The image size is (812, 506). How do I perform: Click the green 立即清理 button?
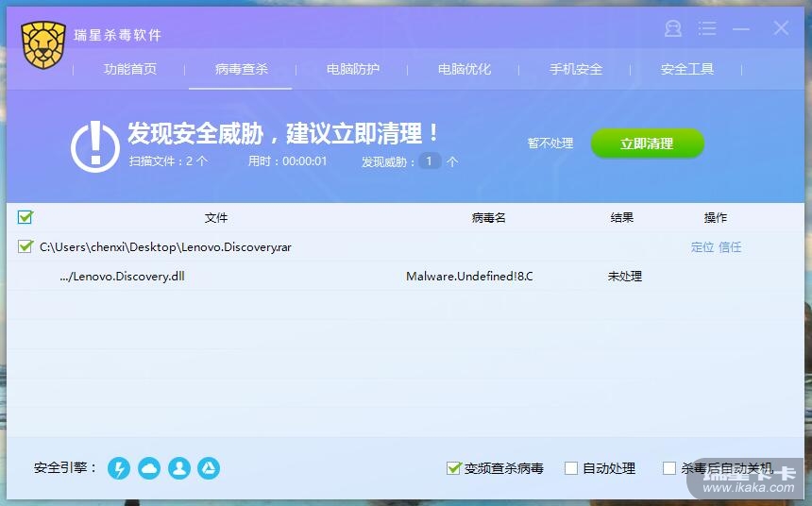click(x=648, y=143)
